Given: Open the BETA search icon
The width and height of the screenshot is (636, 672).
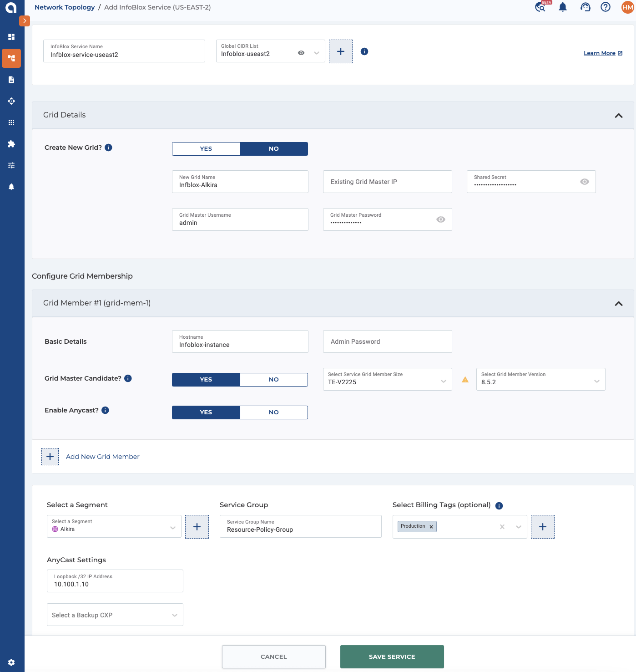Looking at the screenshot, I should (x=541, y=7).
